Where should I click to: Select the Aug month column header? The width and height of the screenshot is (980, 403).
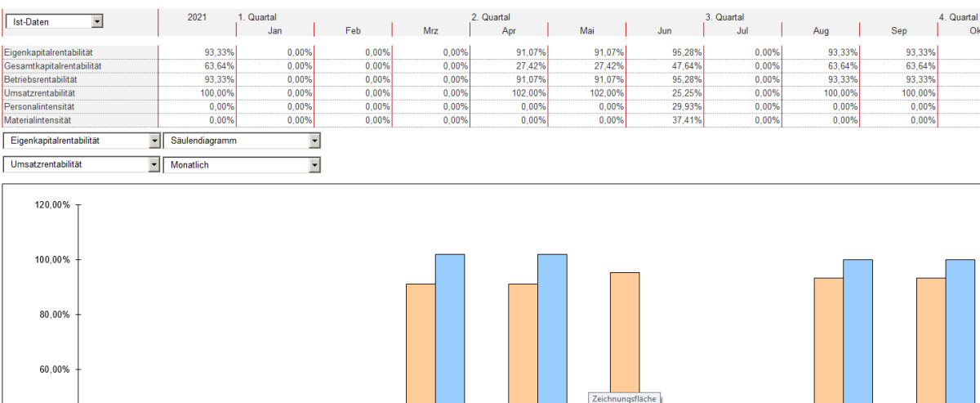821,31
